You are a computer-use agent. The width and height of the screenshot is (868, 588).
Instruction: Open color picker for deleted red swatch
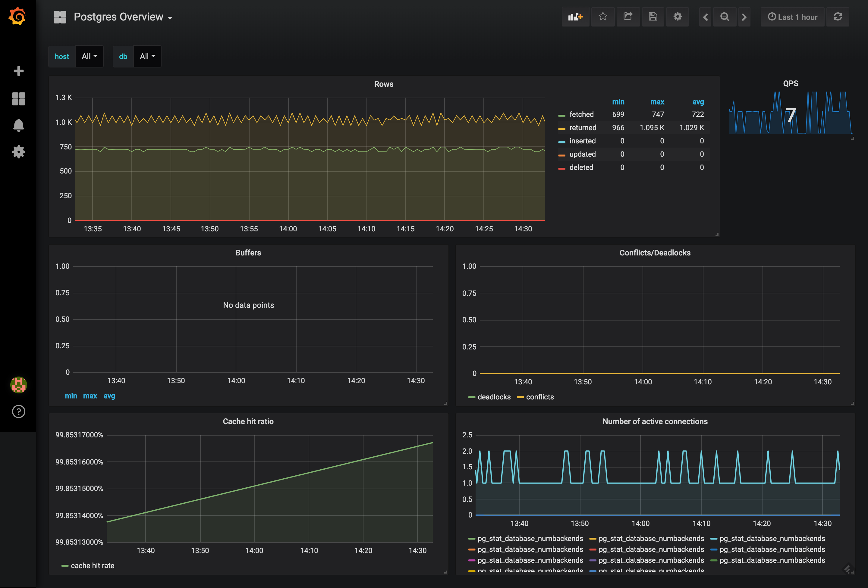tap(561, 169)
